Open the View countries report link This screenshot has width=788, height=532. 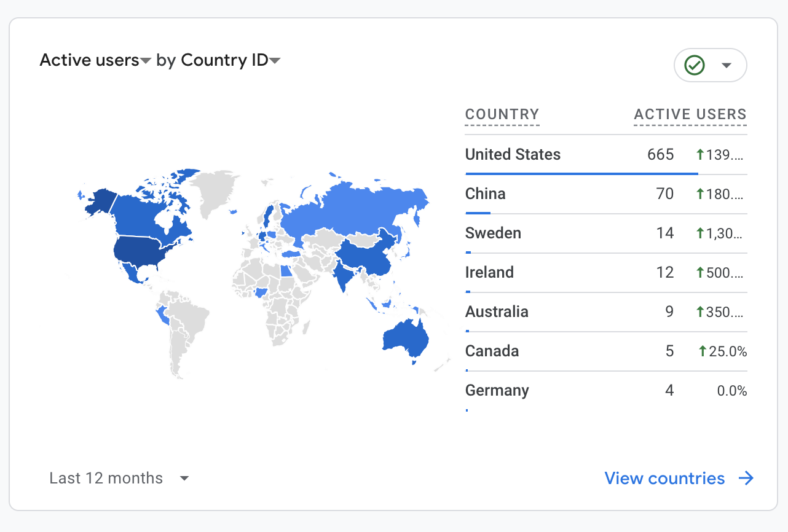point(664,479)
